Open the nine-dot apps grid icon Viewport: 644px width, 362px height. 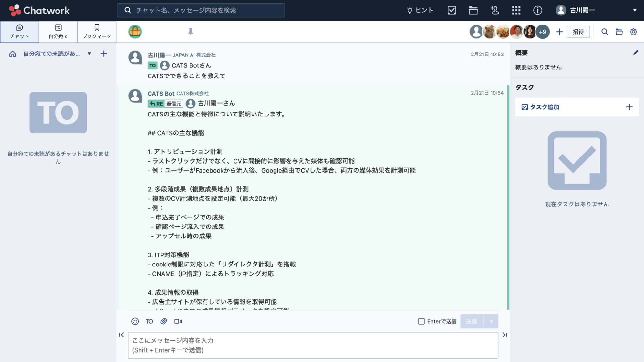click(516, 10)
